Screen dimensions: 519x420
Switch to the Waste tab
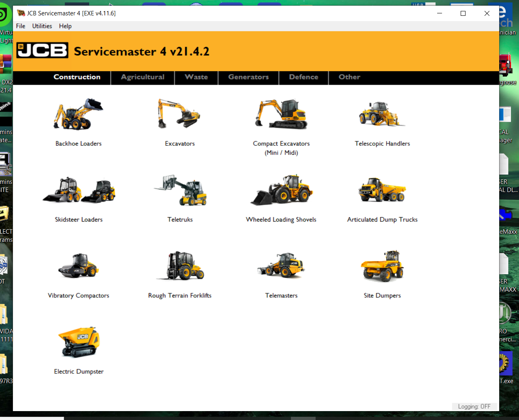pyautogui.click(x=196, y=77)
